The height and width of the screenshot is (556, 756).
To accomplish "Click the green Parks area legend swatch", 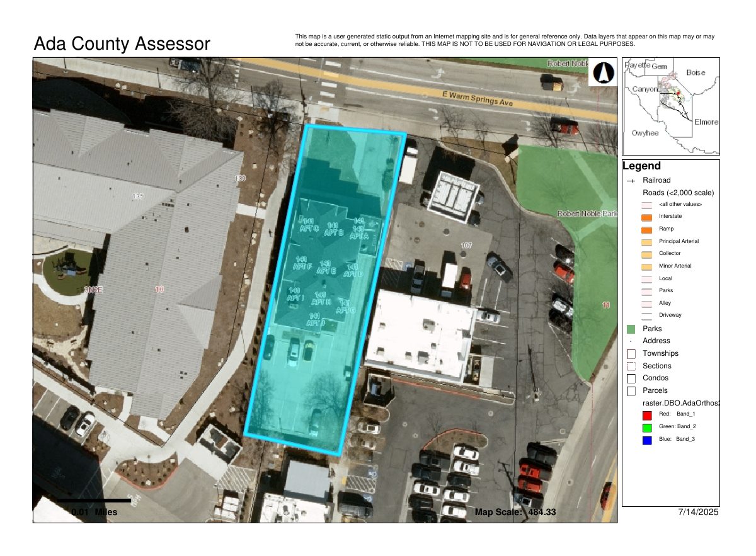I will pyautogui.click(x=631, y=329).
